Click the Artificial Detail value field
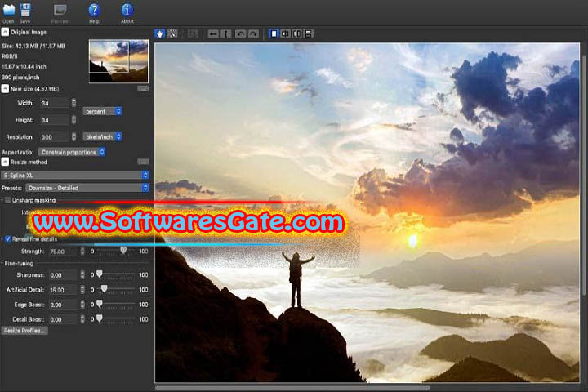The image size is (588, 392). coord(64,290)
